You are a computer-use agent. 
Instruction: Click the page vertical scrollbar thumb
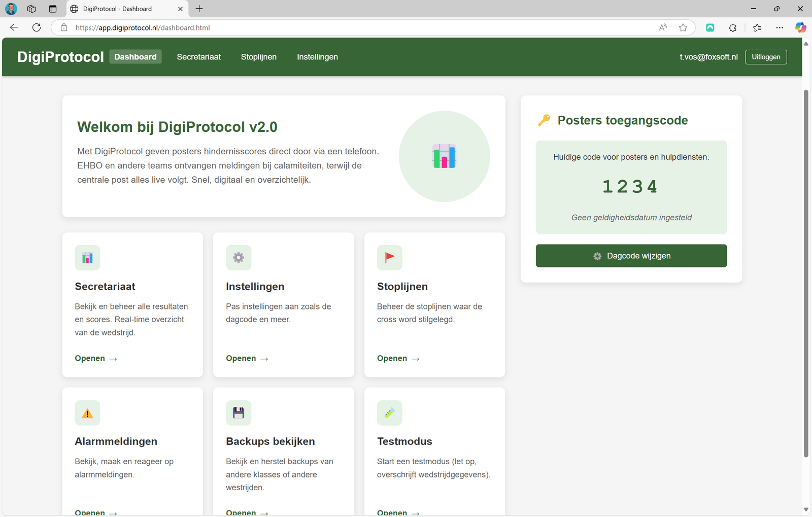click(806, 274)
